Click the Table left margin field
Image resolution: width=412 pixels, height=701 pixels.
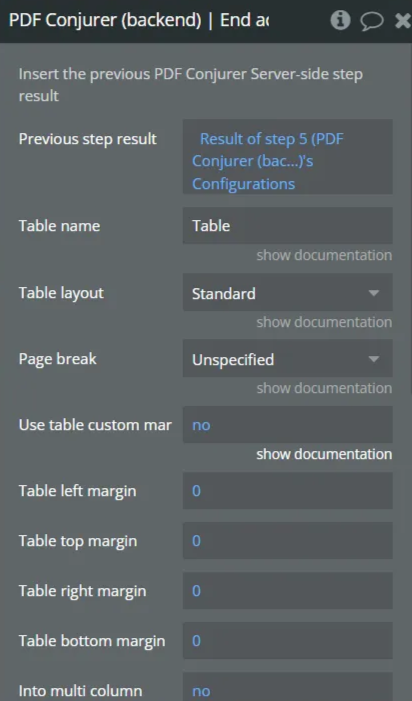click(x=288, y=491)
